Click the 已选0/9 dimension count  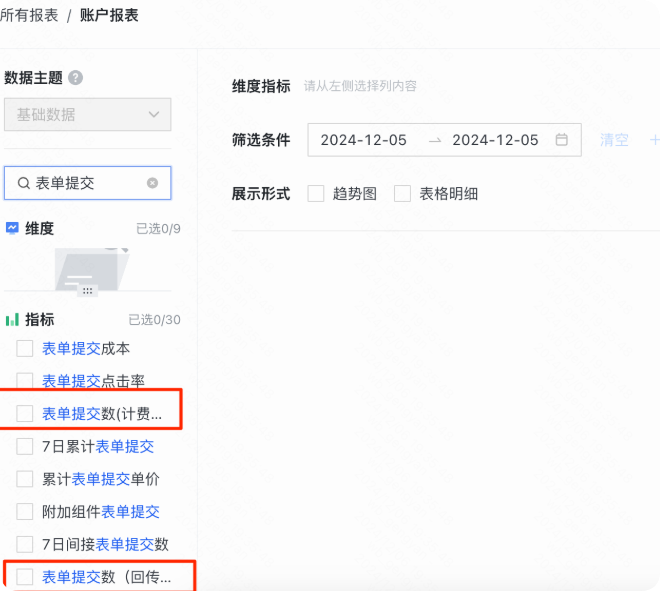(x=158, y=229)
